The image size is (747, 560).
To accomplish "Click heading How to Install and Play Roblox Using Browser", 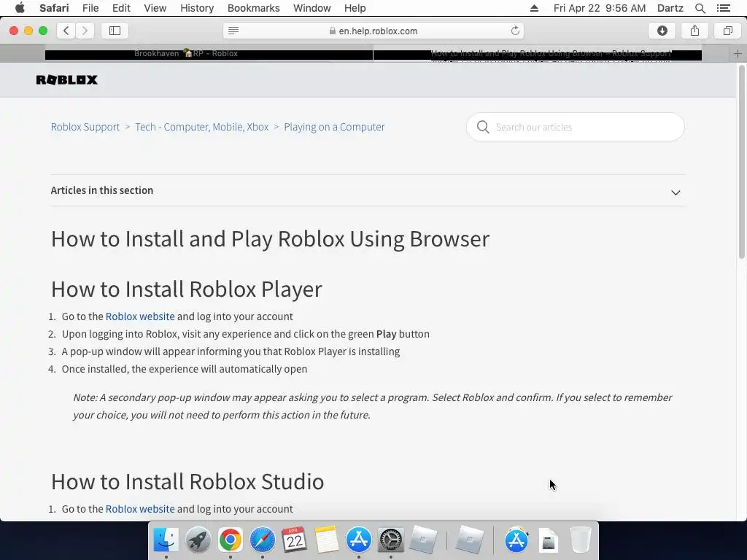I will [270, 238].
